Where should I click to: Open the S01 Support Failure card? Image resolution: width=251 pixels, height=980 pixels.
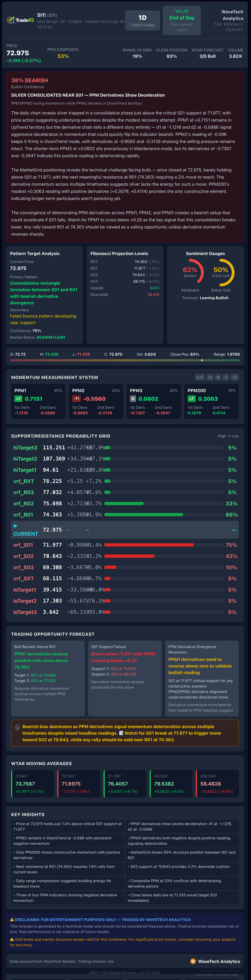[125, 678]
